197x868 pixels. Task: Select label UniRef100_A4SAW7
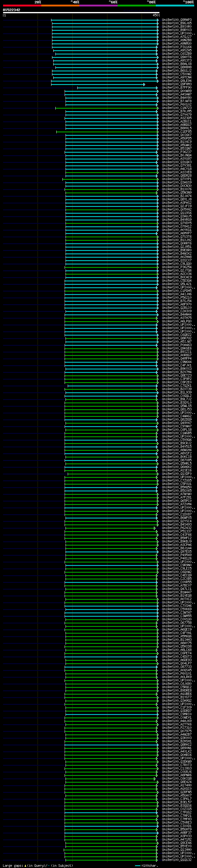pyautogui.click(x=176, y=94)
